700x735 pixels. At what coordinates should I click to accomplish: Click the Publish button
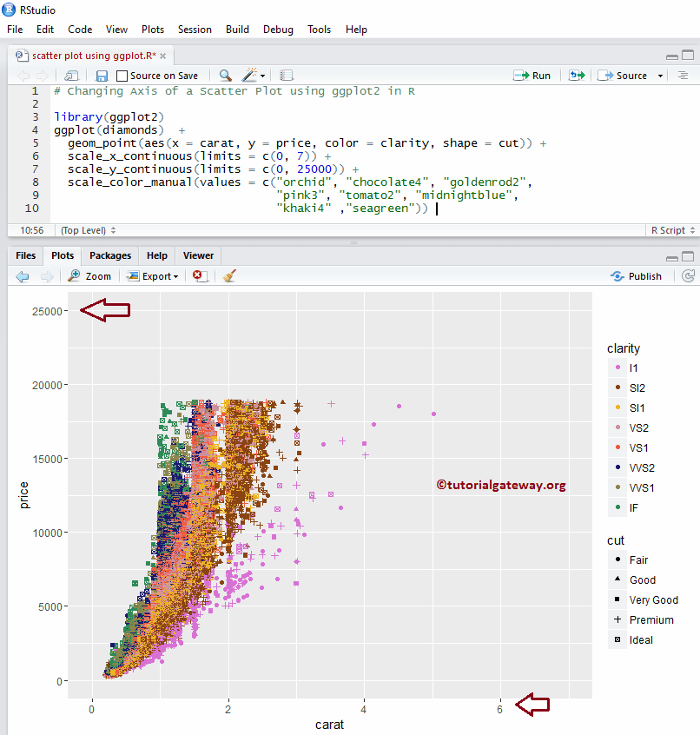tap(637, 276)
